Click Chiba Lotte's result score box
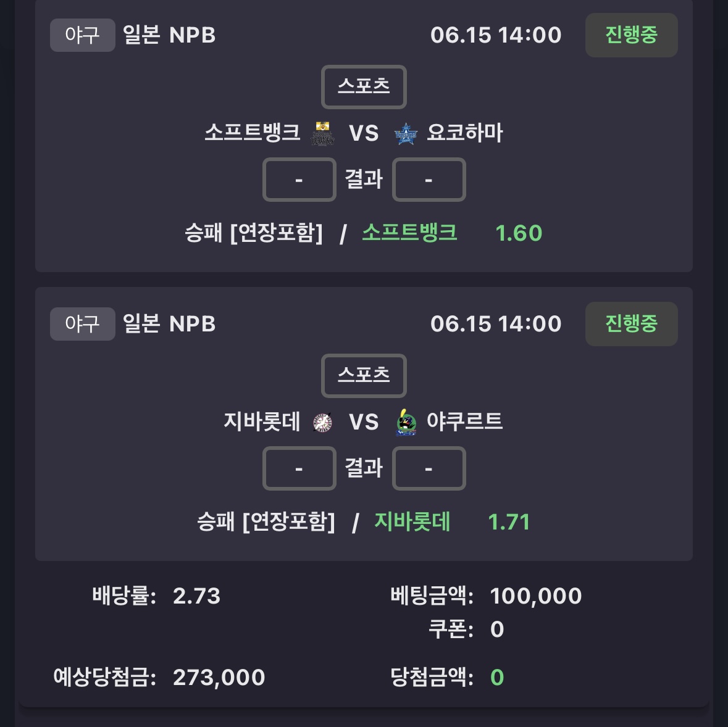728x727 pixels. click(x=299, y=468)
